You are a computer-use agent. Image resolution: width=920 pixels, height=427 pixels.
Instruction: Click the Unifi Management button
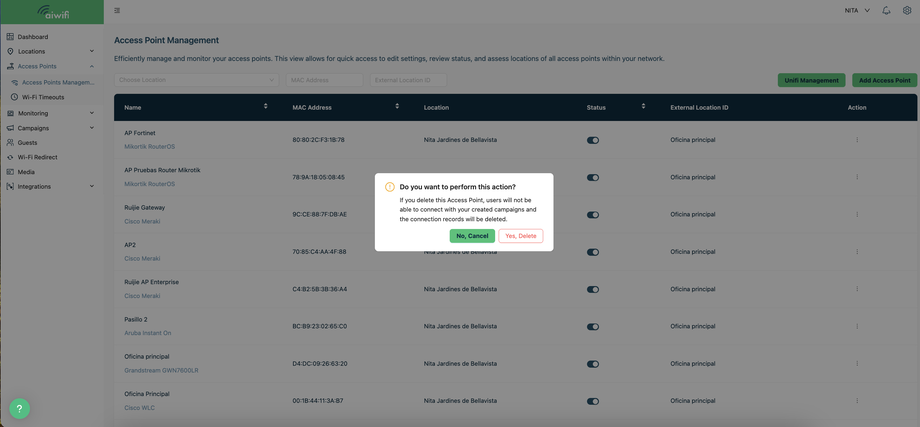tap(811, 80)
